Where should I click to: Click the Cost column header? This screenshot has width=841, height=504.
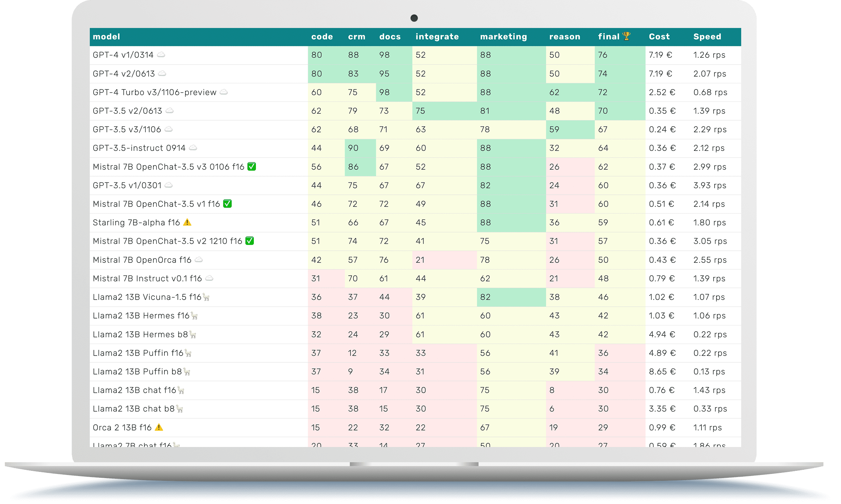point(659,37)
